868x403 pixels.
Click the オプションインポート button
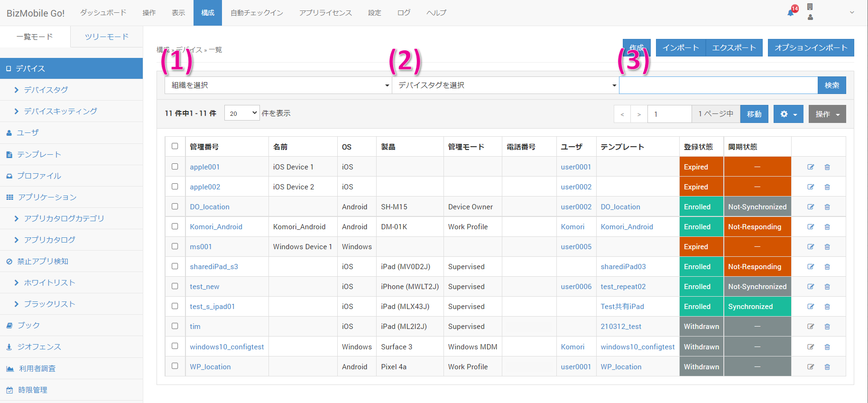click(811, 48)
